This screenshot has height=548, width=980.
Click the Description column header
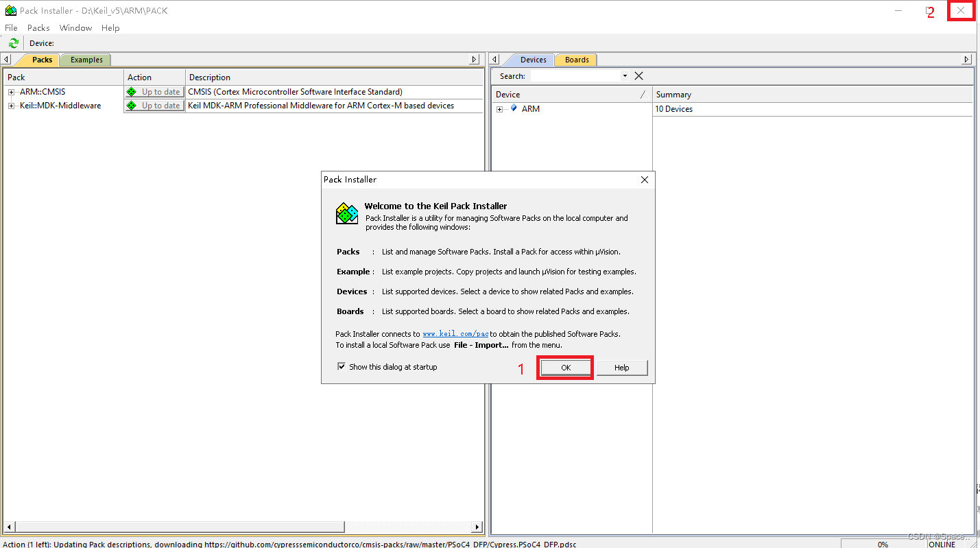(x=335, y=78)
